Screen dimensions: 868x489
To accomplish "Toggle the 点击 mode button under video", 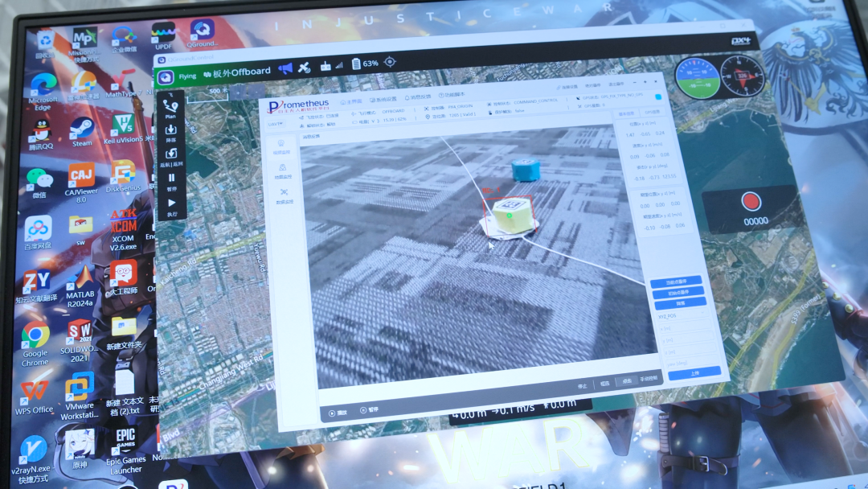I will [x=626, y=382].
